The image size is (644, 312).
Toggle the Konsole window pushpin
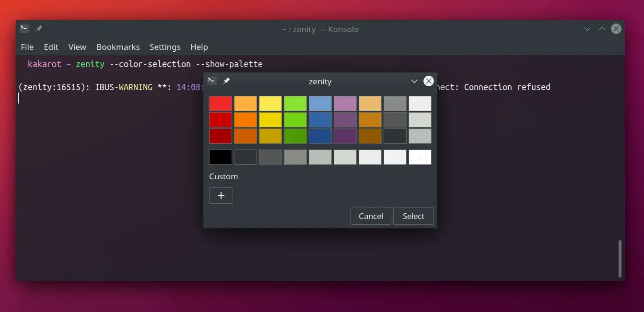point(39,29)
